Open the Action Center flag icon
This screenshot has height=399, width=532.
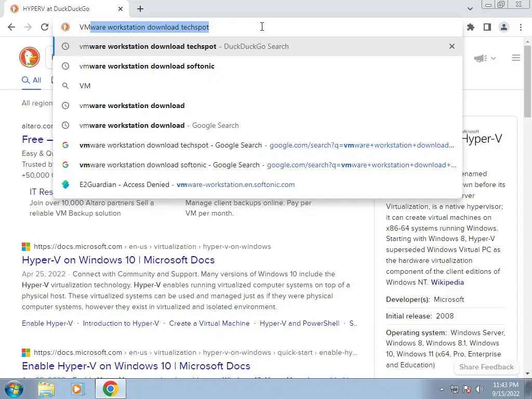[467, 389]
